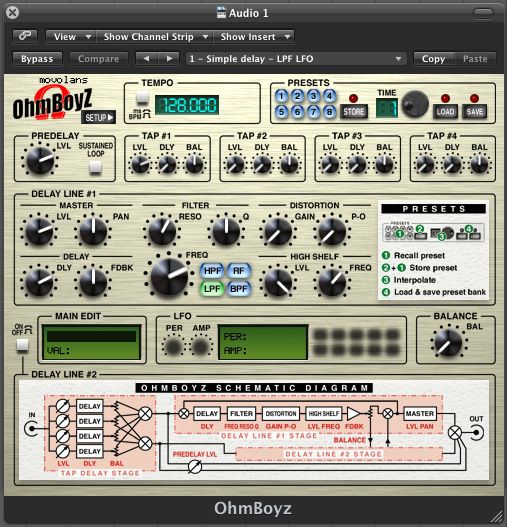Toggle the Bypass button

point(37,59)
